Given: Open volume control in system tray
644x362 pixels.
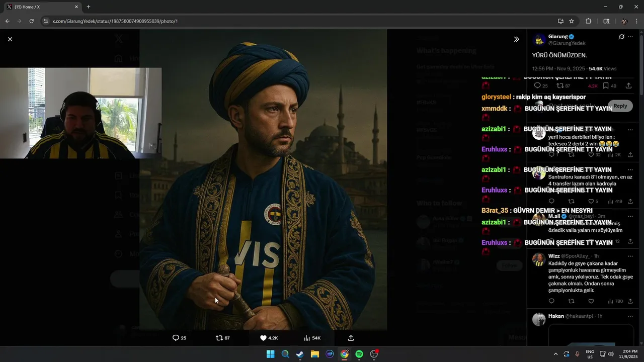Looking at the screenshot, I should [x=611, y=354].
